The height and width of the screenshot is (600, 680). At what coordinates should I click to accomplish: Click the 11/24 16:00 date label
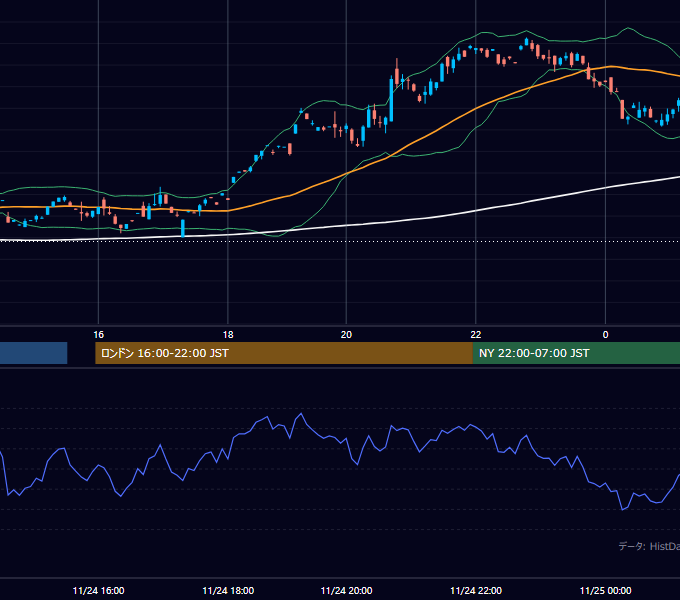(98, 590)
